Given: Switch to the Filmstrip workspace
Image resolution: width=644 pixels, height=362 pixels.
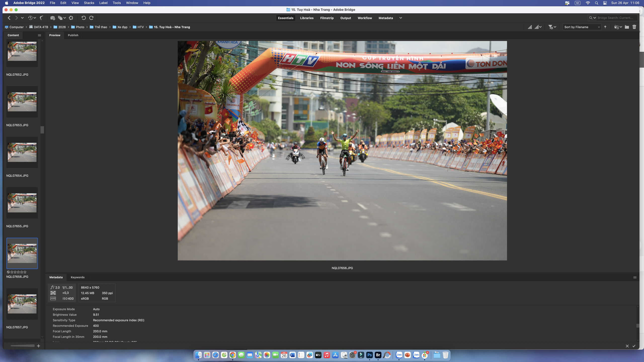Looking at the screenshot, I should coord(327,18).
